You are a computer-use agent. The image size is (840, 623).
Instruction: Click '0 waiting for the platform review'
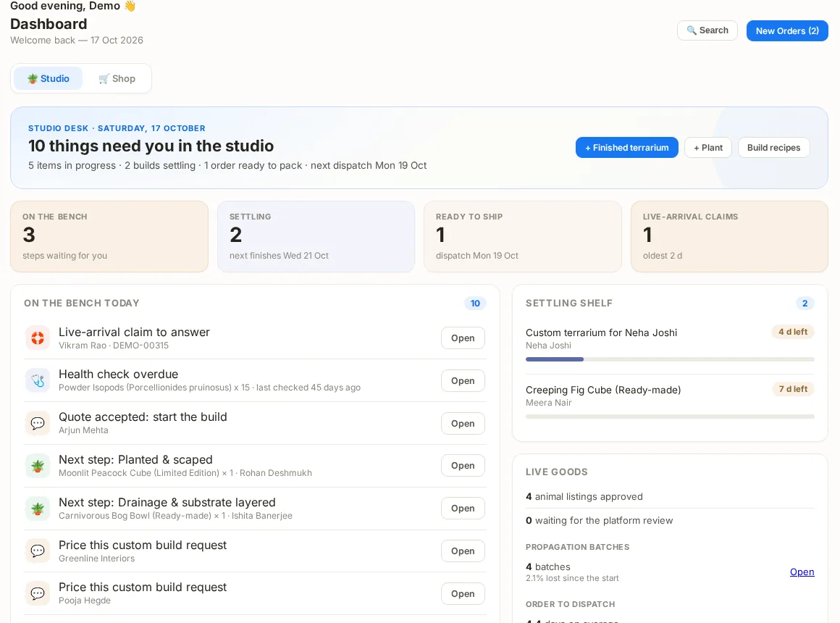coord(599,521)
